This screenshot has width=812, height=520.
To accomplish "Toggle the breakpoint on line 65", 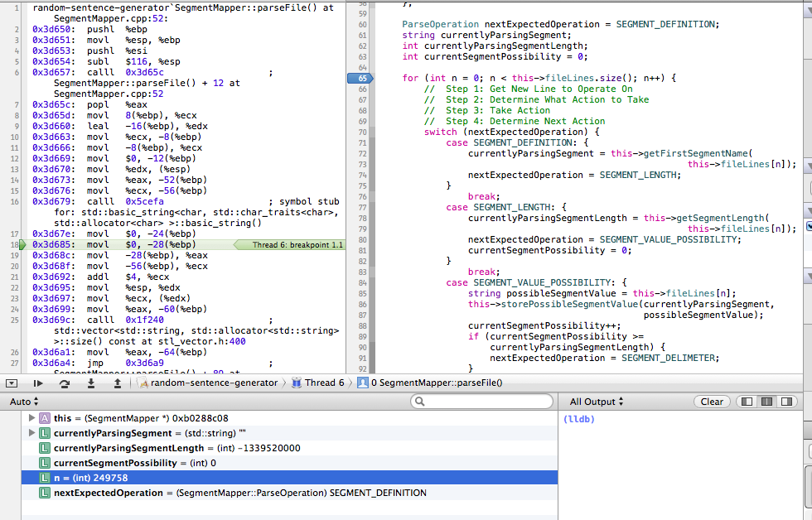I will click(360, 78).
